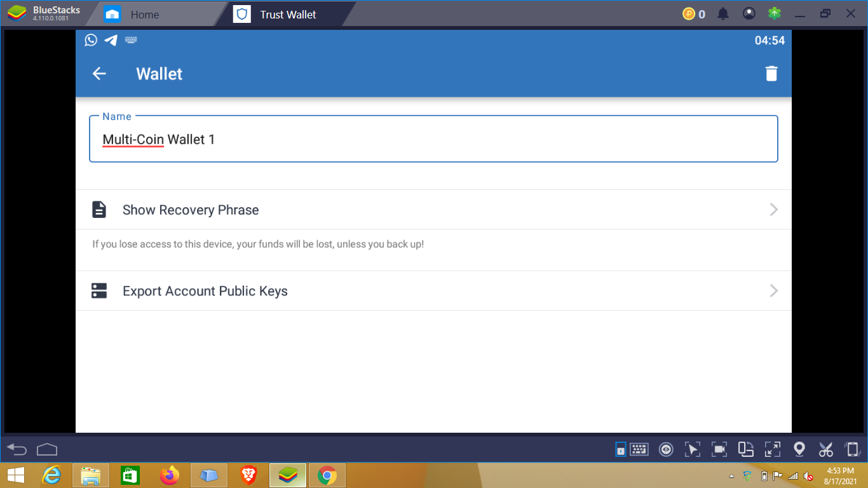This screenshot has width=868, height=488.
Task: Open Firefox from the taskbar
Action: tap(170, 475)
